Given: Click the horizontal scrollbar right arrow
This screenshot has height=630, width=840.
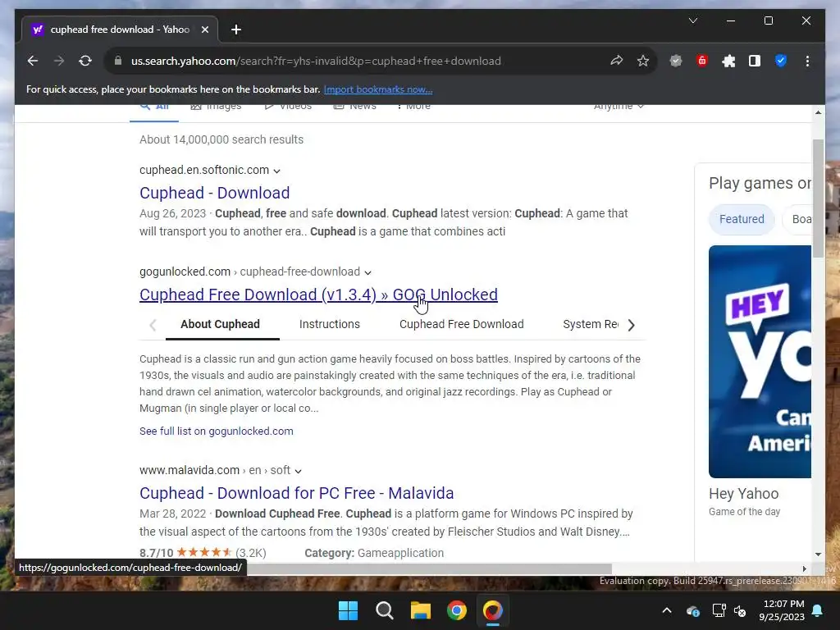Looking at the screenshot, I should tap(804, 569).
